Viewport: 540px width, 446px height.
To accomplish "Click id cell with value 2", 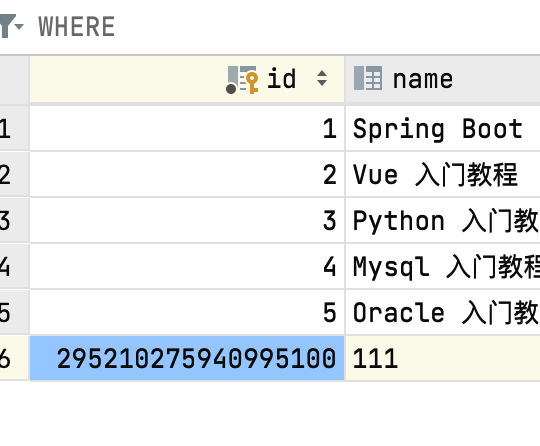I will (x=187, y=175).
